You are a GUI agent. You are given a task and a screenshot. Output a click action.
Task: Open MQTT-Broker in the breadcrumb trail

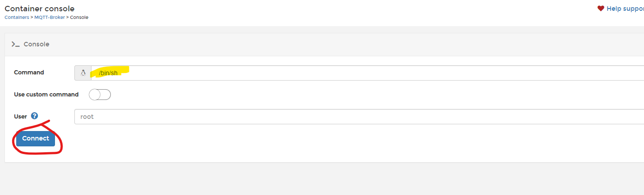click(x=50, y=17)
